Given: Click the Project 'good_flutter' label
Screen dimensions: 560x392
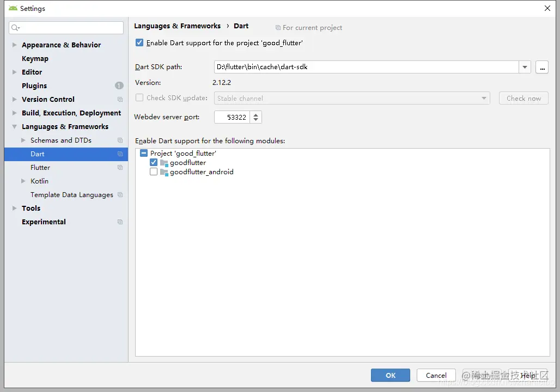Looking at the screenshot, I should pyautogui.click(x=183, y=154).
